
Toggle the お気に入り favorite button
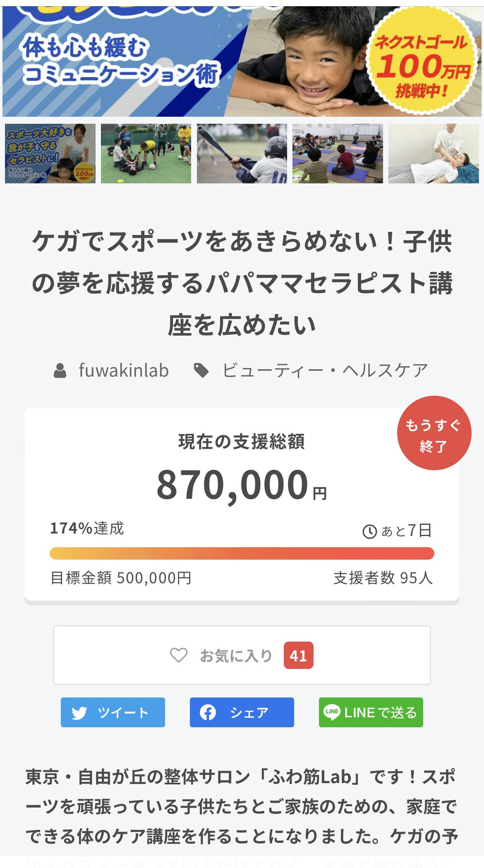tap(242, 655)
